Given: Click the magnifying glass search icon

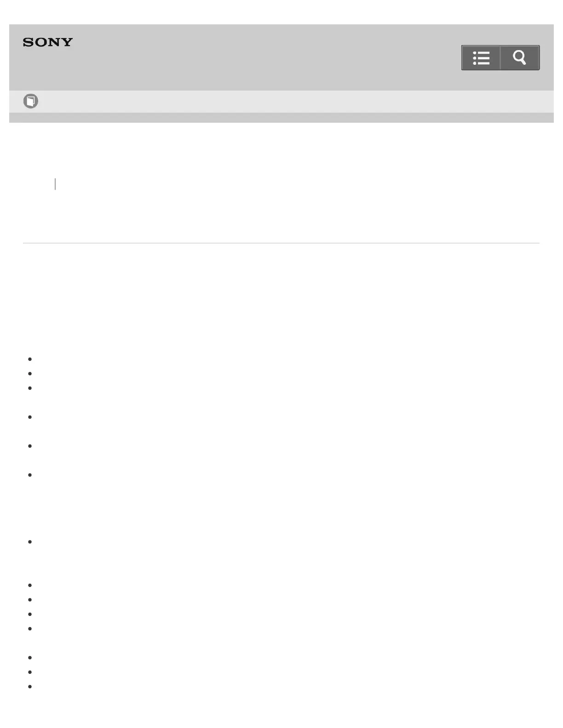Looking at the screenshot, I should pyautogui.click(x=520, y=58).
